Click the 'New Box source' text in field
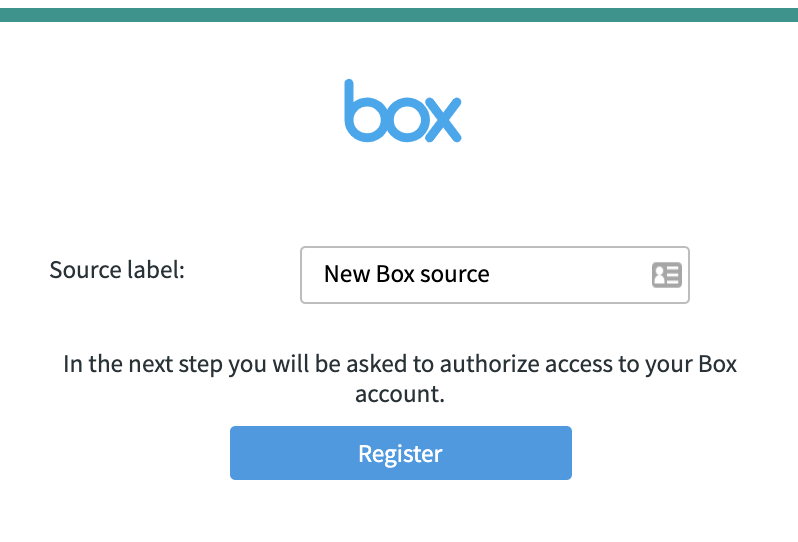This screenshot has height=542, width=798. tap(407, 274)
